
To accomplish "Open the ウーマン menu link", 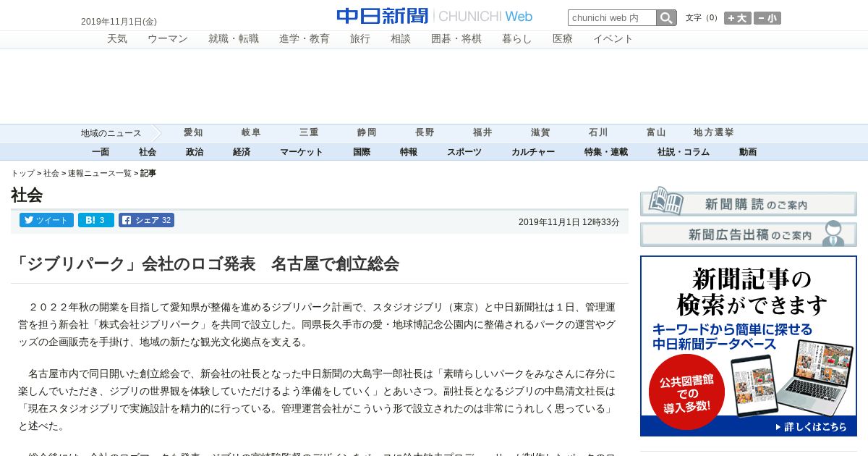I will pyautogui.click(x=168, y=39).
